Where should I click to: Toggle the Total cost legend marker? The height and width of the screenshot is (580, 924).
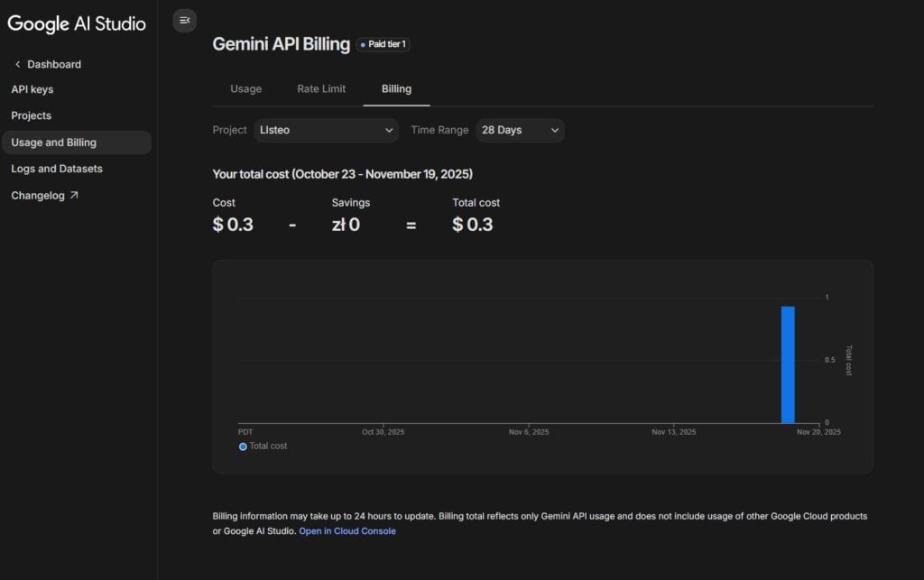243,447
